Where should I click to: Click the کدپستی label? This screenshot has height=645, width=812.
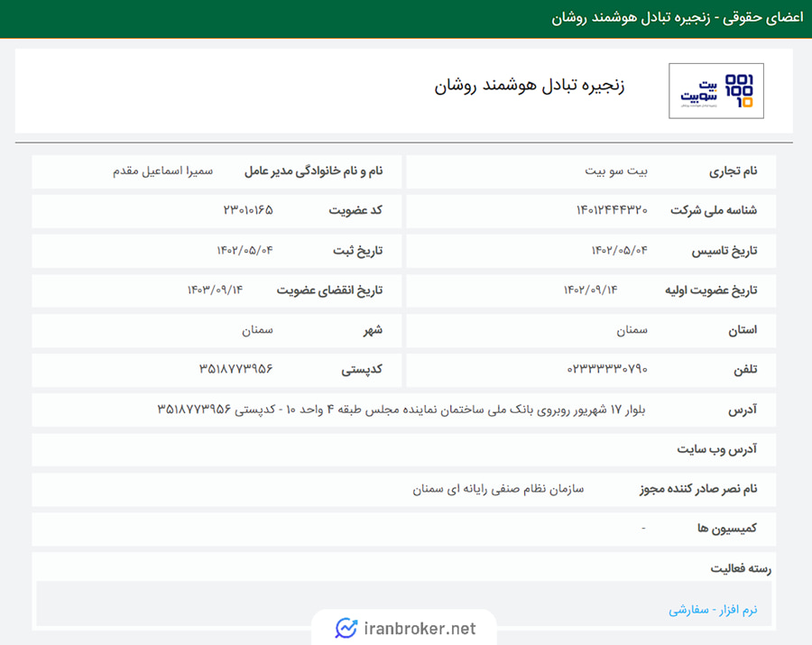(x=362, y=370)
